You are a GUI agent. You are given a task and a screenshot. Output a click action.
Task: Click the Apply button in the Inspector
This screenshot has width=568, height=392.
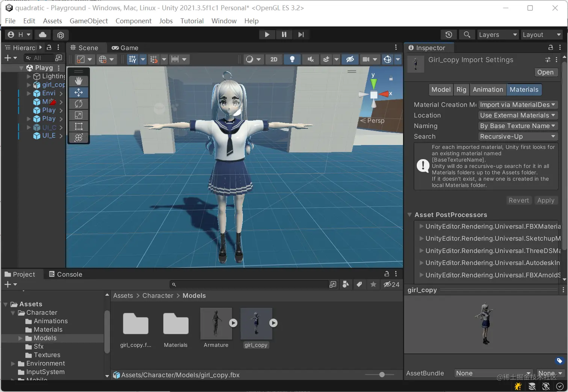point(546,200)
